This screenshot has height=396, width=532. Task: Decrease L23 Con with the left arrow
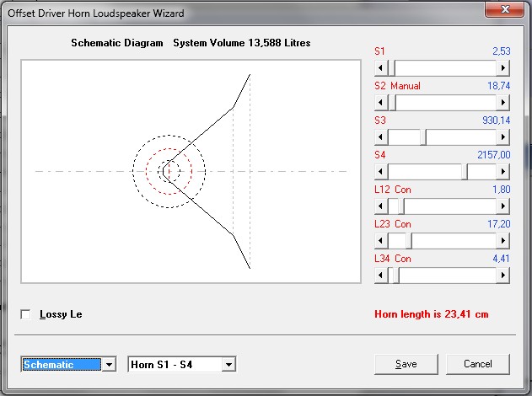pyautogui.click(x=381, y=241)
